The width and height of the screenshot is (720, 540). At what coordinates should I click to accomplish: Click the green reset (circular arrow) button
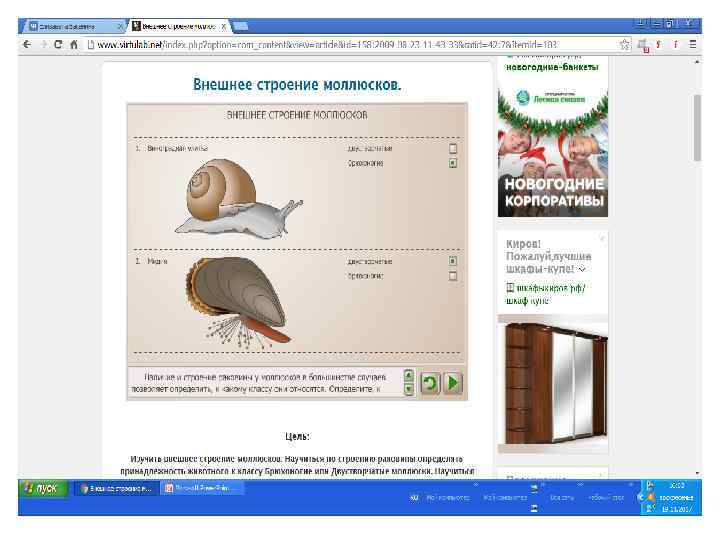click(430, 382)
